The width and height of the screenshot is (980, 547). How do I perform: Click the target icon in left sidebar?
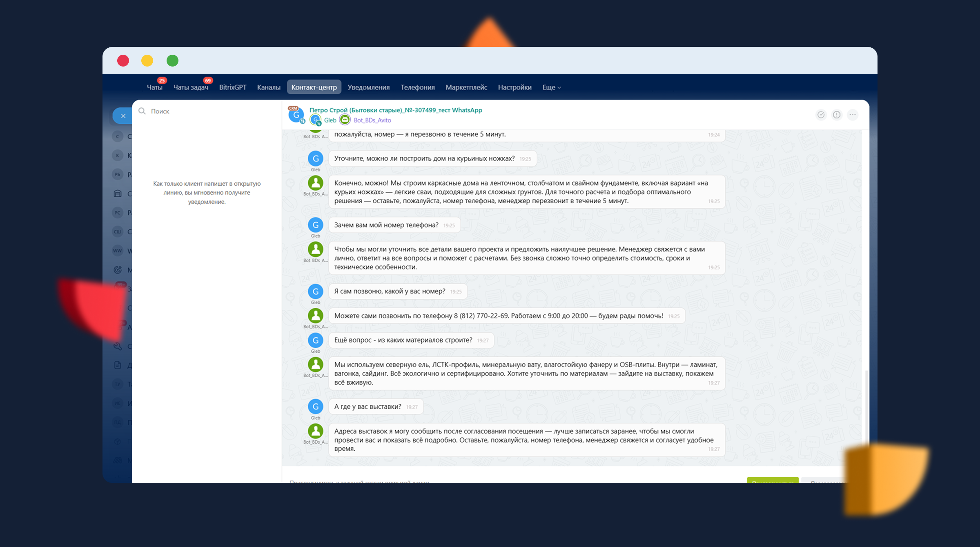tap(118, 269)
